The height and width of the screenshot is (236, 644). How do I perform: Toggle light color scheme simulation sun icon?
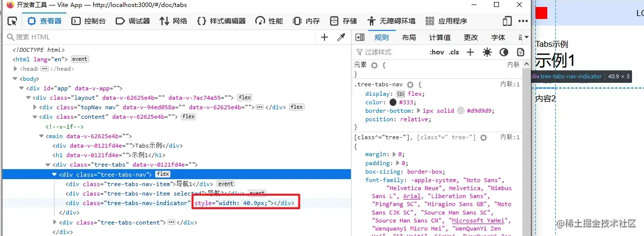pyautogui.click(x=487, y=52)
